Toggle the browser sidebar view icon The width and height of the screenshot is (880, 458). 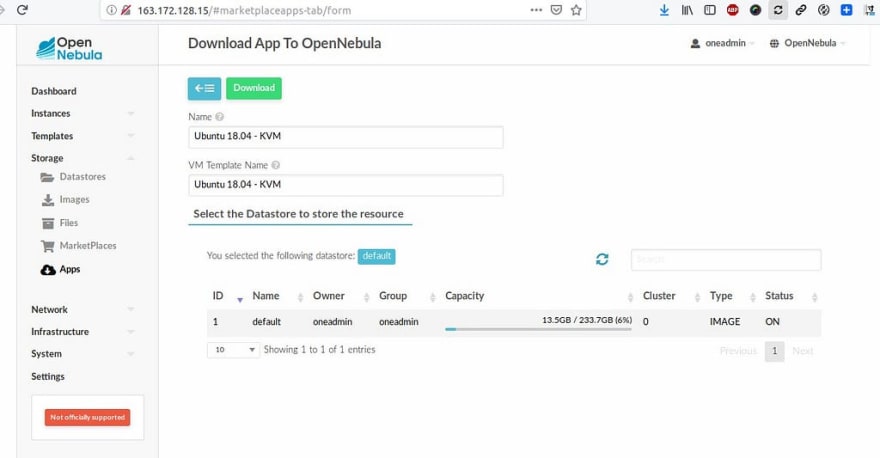(x=710, y=10)
